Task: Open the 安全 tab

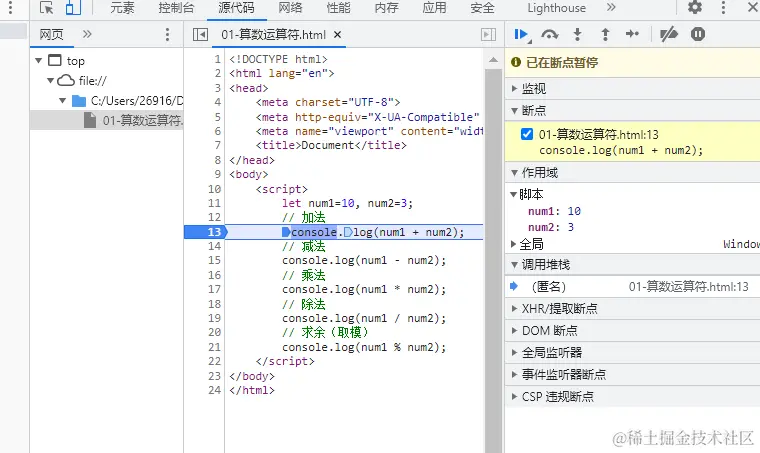Action: (x=482, y=8)
